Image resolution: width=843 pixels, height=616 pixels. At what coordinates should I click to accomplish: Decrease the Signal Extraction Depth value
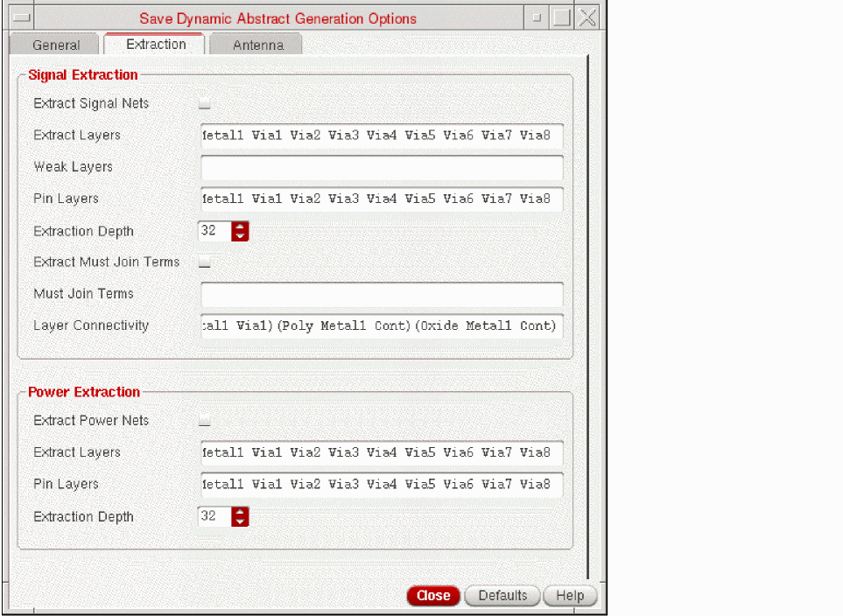241,236
